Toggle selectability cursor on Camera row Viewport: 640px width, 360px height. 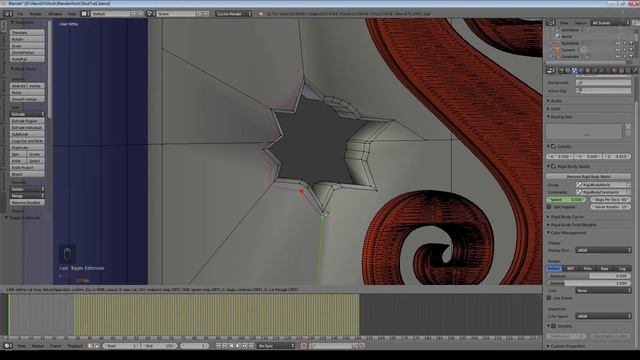624,50
